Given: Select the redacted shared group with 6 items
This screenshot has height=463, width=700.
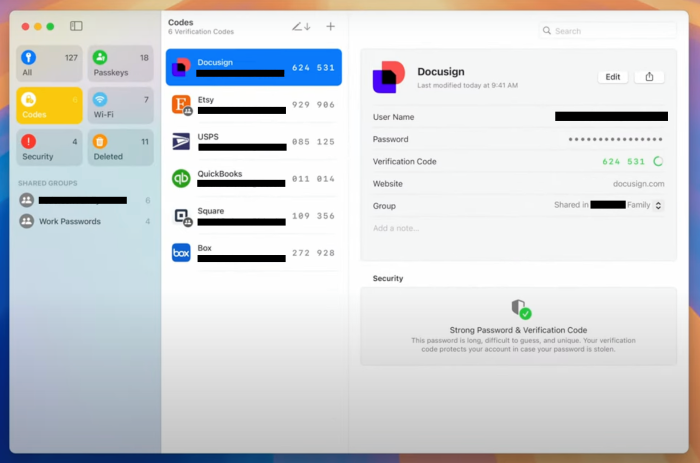Looking at the screenshot, I should pyautogui.click(x=84, y=200).
